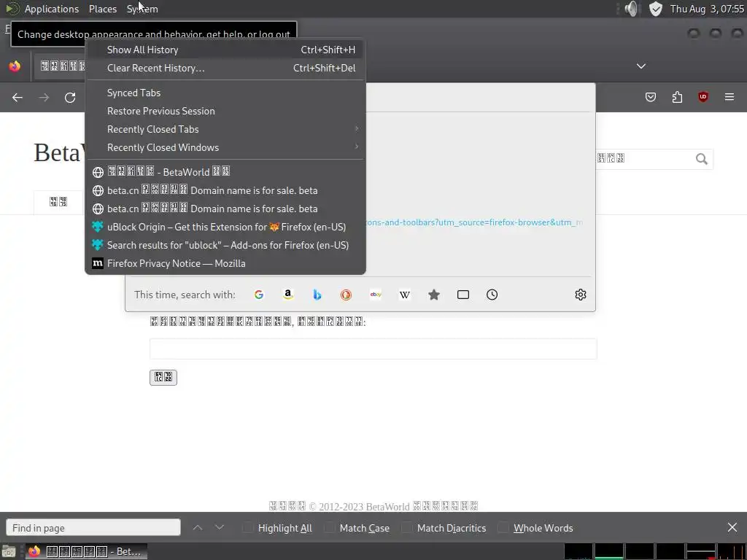Click the BetaWorld site search magnifier
The height and width of the screenshot is (560, 747).
point(701,159)
